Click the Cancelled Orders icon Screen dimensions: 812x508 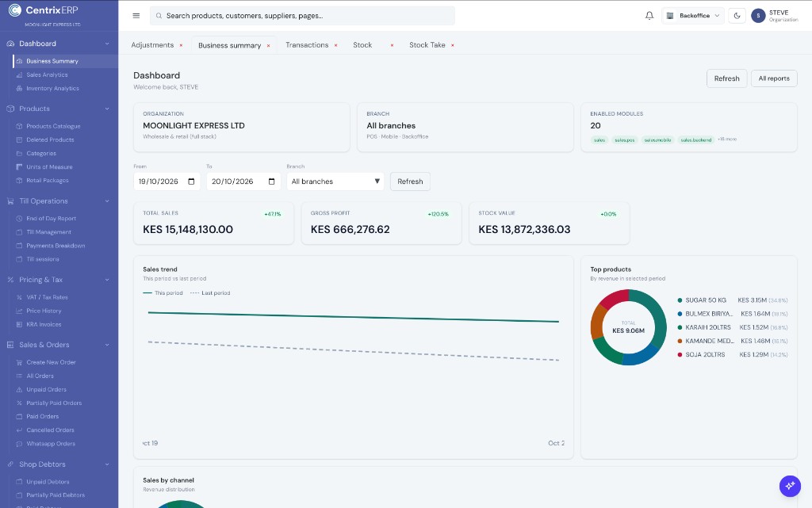tap(19, 430)
